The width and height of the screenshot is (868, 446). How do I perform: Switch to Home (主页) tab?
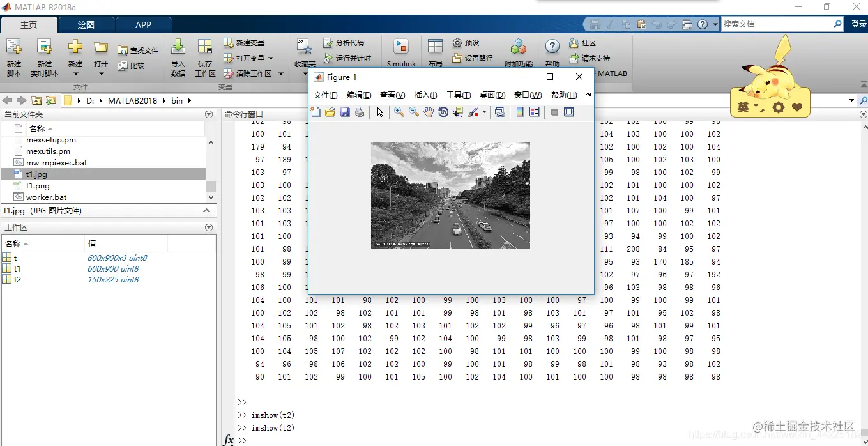(29, 25)
